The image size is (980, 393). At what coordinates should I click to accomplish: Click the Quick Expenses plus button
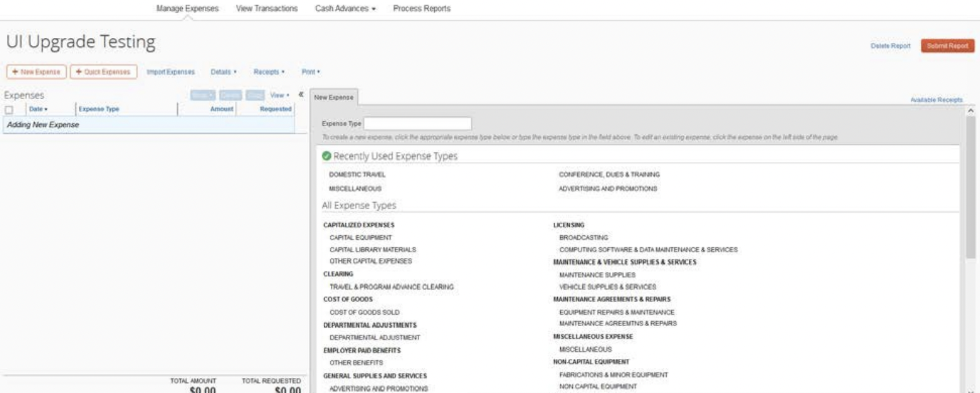tap(103, 72)
